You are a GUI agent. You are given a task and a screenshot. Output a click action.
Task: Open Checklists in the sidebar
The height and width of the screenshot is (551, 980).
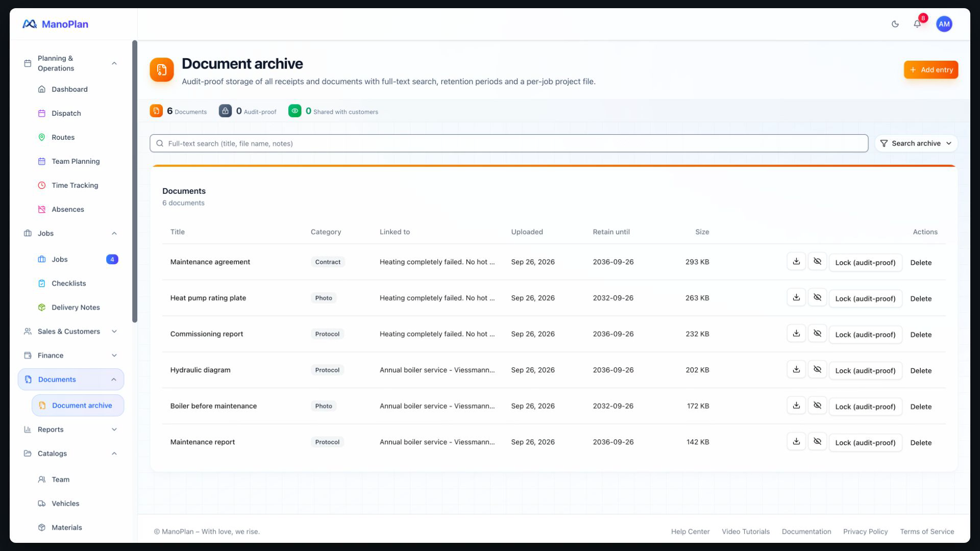(78, 283)
